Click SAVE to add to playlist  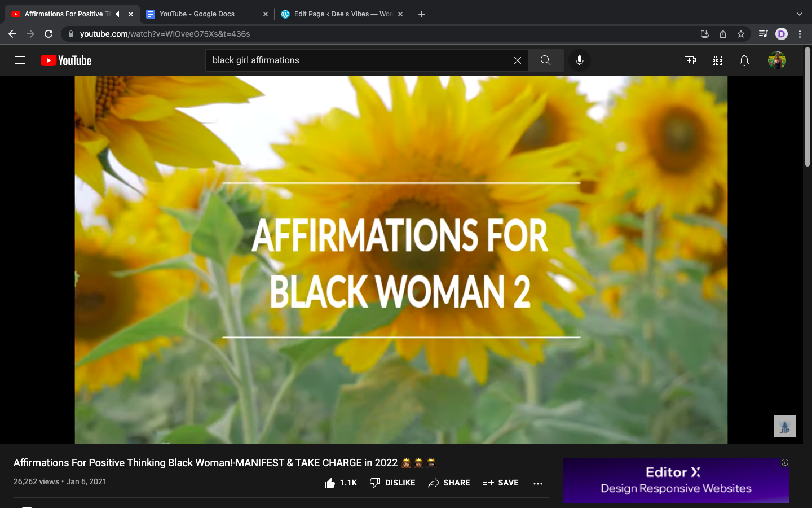tap(501, 483)
